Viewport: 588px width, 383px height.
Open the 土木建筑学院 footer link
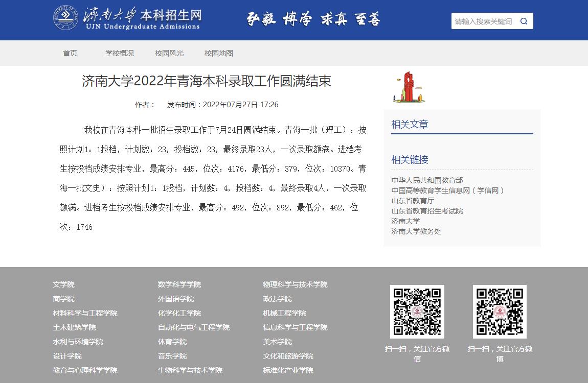74,327
